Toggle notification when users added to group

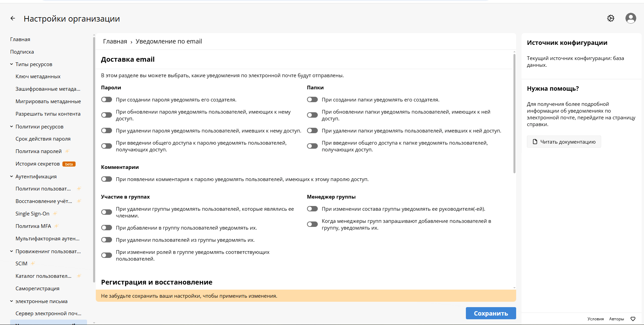click(107, 228)
